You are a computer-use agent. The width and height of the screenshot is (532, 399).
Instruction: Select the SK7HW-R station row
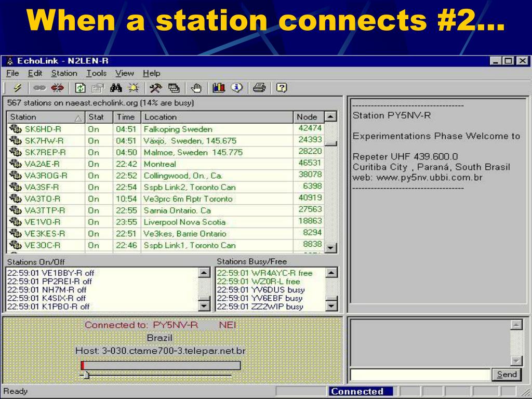165,140
